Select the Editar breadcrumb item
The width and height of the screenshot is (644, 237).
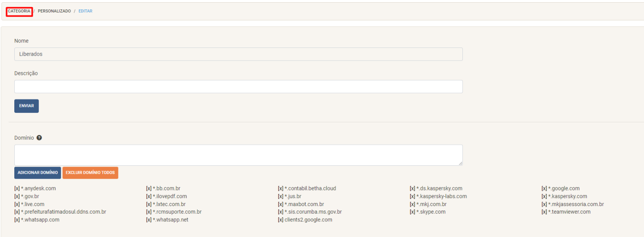(x=85, y=11)
